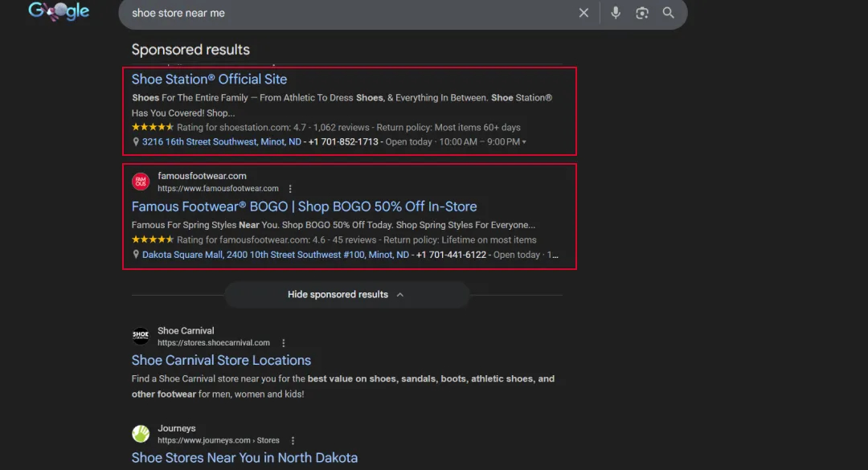Viewport: 868px width, 470px height.
Task: Click the Journeys site favicon
Action: (x=141, y=434)
